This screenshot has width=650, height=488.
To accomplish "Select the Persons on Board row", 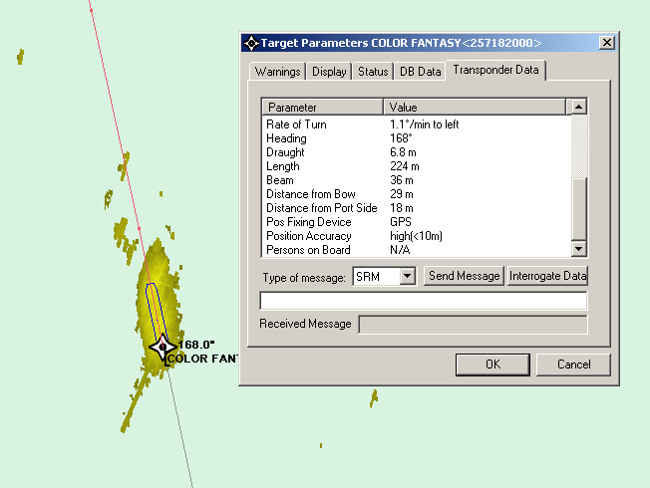I will [x=416, y=250].
